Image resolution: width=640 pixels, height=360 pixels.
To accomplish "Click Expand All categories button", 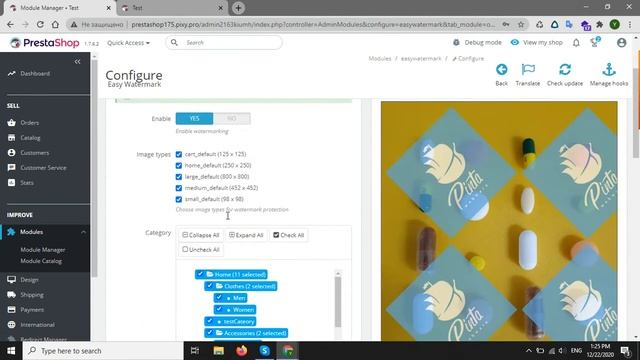I will coord(246,235).
